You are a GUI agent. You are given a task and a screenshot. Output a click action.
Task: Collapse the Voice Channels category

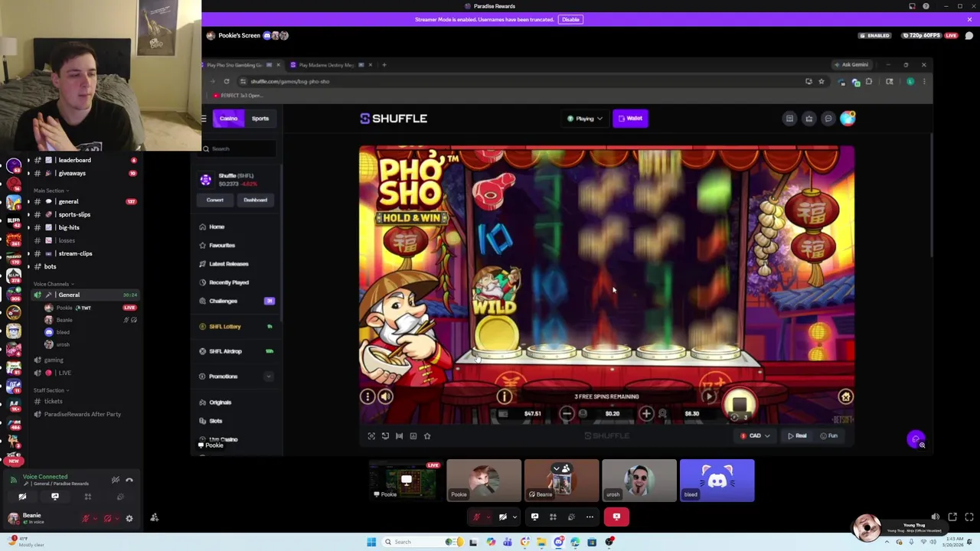[53, 284]
